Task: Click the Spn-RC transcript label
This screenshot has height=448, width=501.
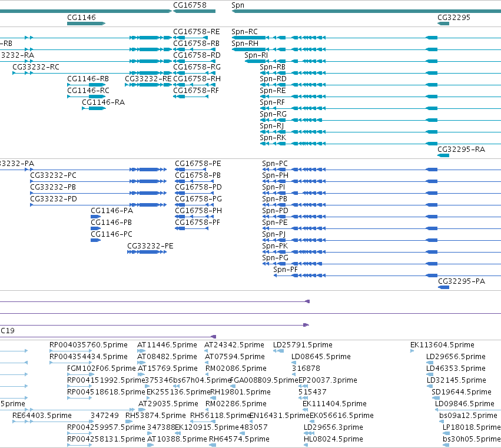Action: click(244, 32)
